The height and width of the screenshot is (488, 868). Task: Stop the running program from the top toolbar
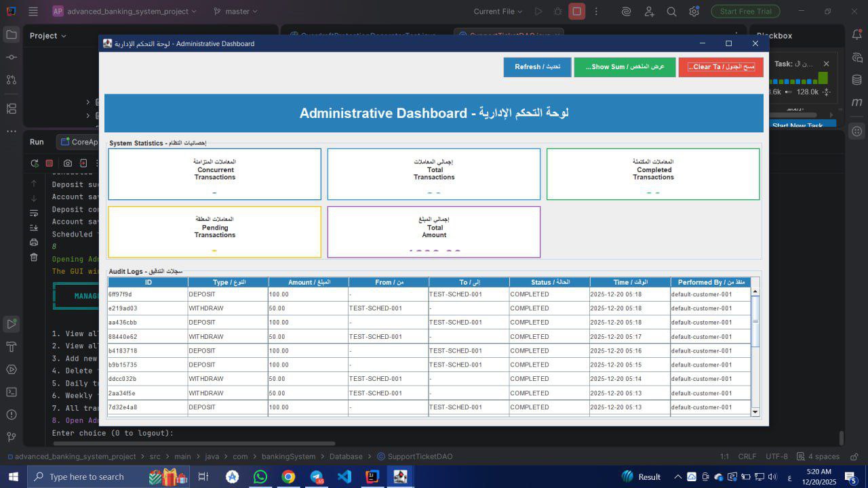coord(576,12)
